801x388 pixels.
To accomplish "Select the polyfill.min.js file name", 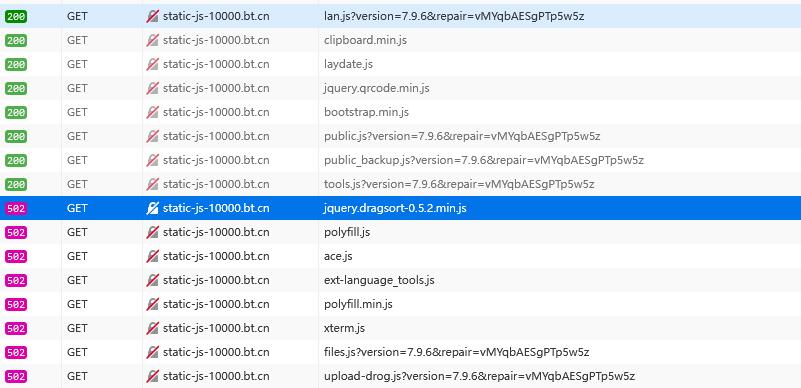I will click(358, 304).
